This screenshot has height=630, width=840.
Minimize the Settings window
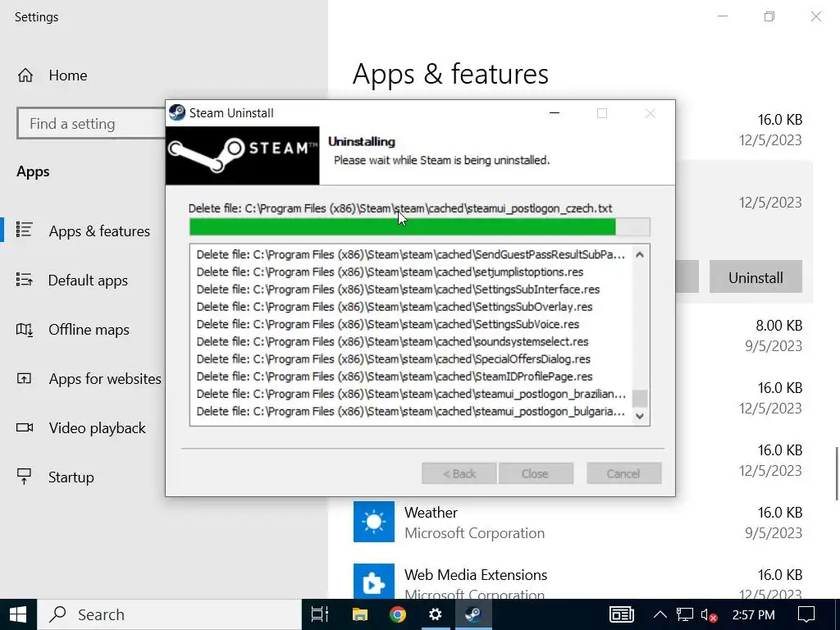[723, 16]
